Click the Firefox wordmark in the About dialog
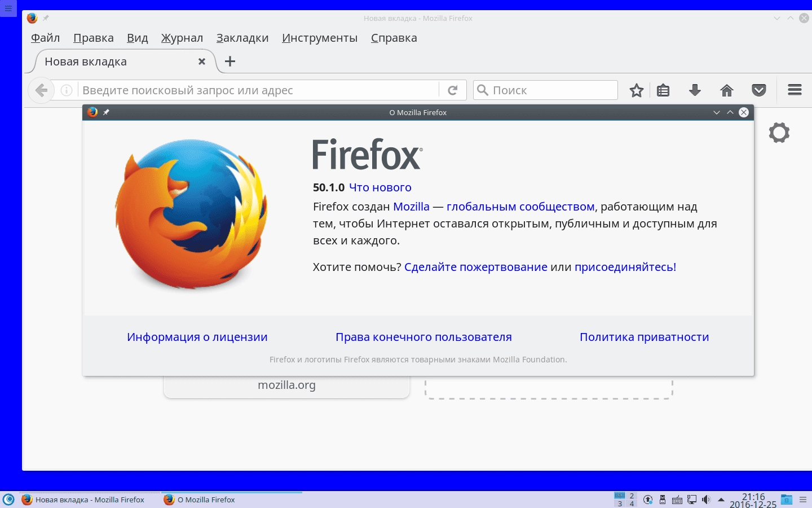The height and width of the screenshot is (508, 812). 368,155
